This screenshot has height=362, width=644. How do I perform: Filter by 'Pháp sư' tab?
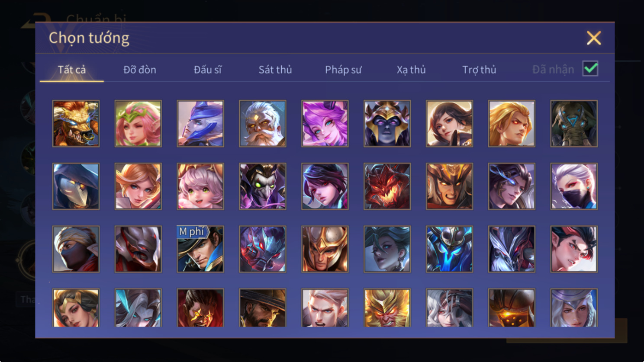pos(343,70)
